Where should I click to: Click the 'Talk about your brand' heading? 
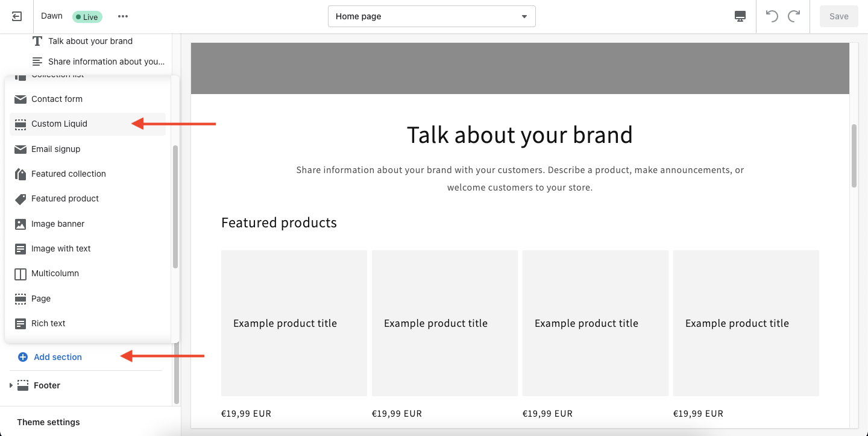click(x=520, y=135)
